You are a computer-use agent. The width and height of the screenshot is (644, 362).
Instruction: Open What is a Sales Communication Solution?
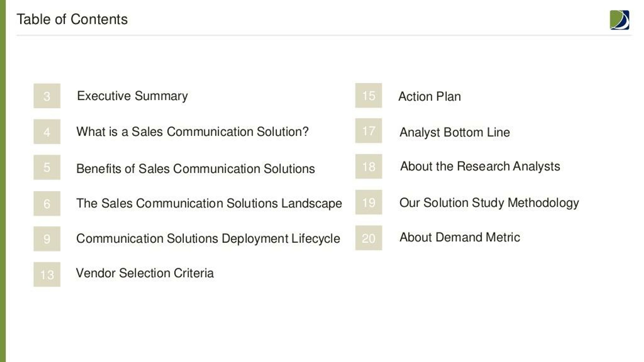(192, 131)
